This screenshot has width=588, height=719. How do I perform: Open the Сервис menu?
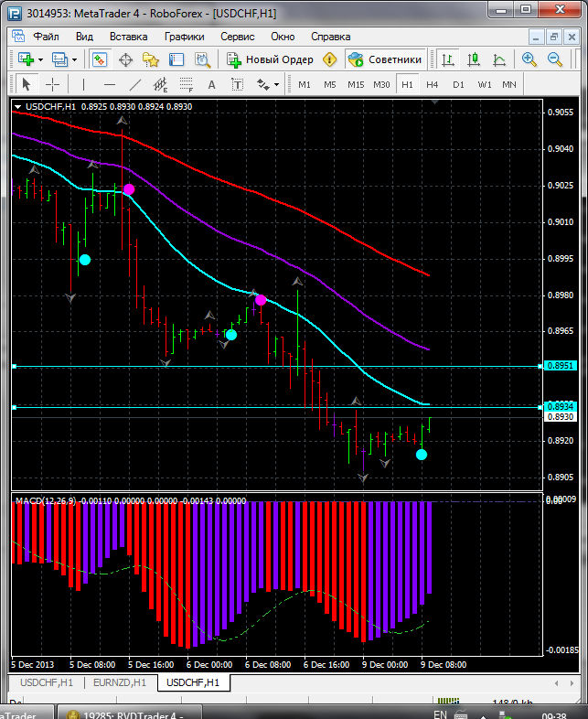coord(238,37)
